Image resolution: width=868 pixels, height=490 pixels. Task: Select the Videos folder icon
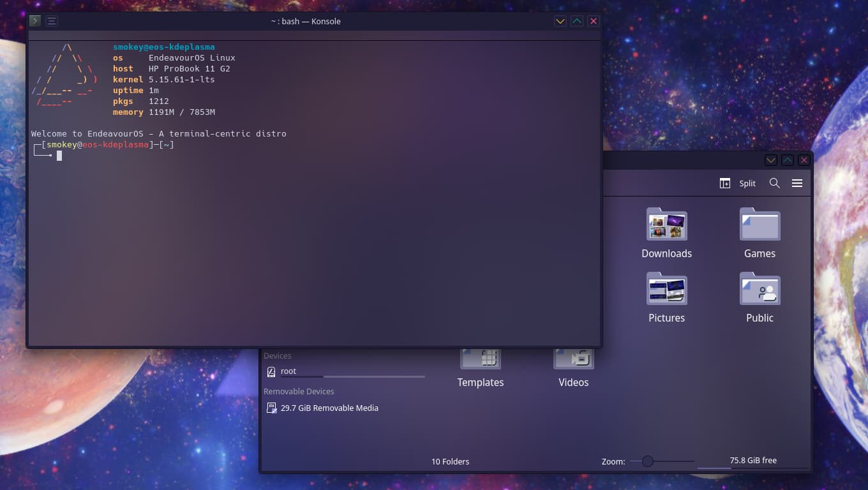[x=574, y=359]
